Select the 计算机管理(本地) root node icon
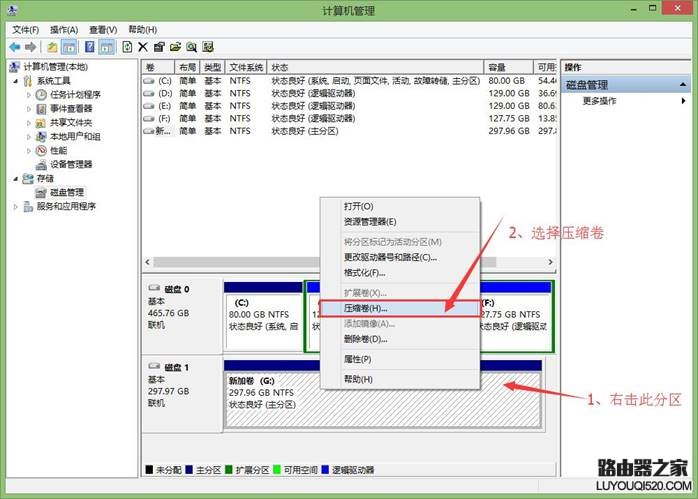The width and height of the screenshot is (698, 499). click(15, 67)
